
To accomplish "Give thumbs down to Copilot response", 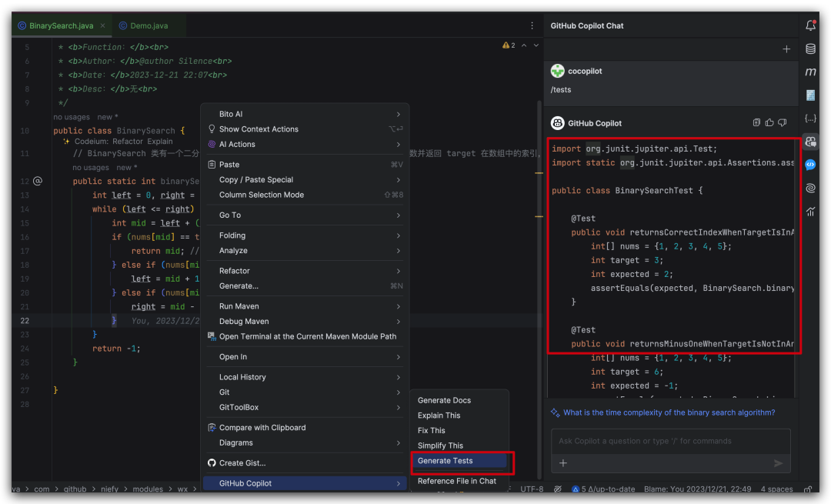I will (783, 122).
